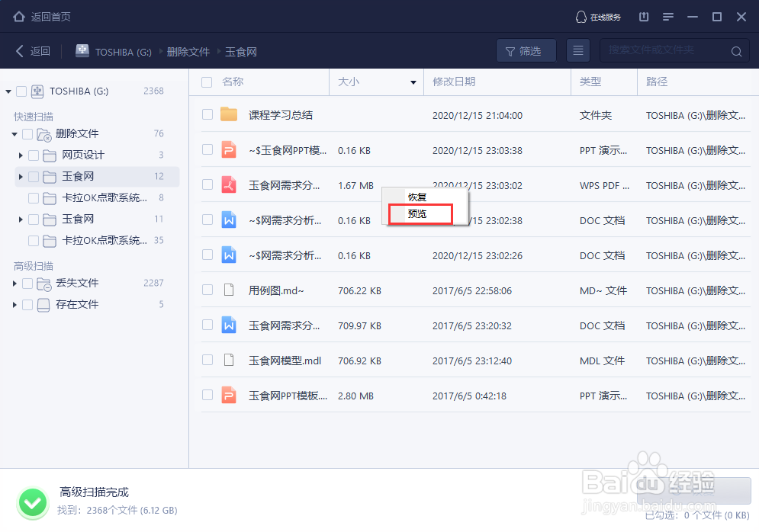Check the box for 玉食网模型.mdl
Viewport: 759px width, 532px height.
(207, 361)
